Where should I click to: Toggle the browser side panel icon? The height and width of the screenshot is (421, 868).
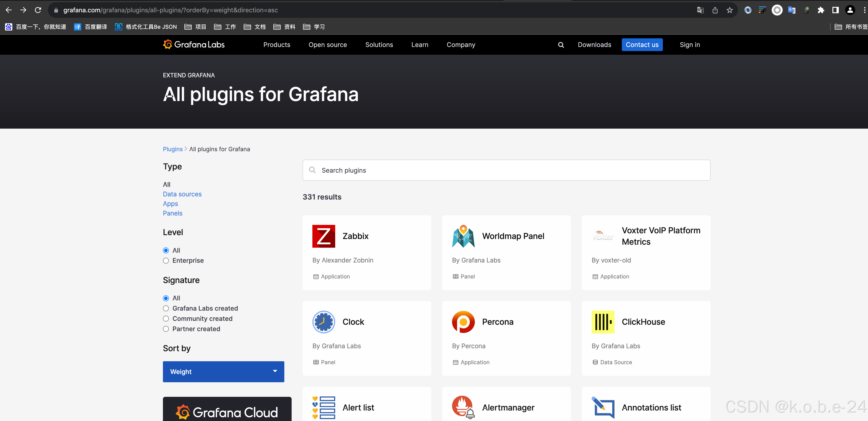pyautogui.click(x=835, y=10)
